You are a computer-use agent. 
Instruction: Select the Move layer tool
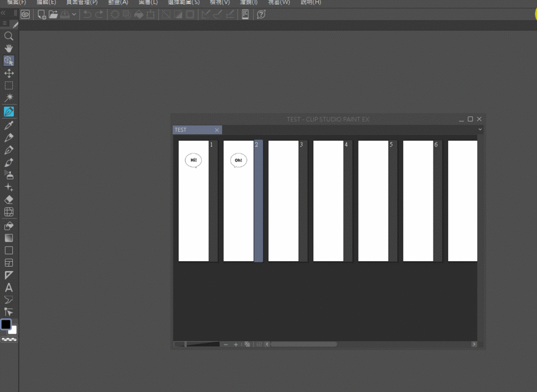(9, 73)
